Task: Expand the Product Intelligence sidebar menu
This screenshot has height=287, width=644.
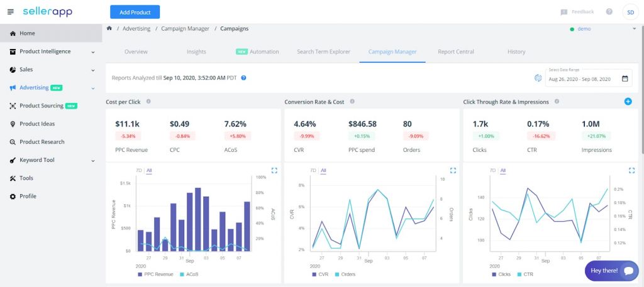Action: 93,51
